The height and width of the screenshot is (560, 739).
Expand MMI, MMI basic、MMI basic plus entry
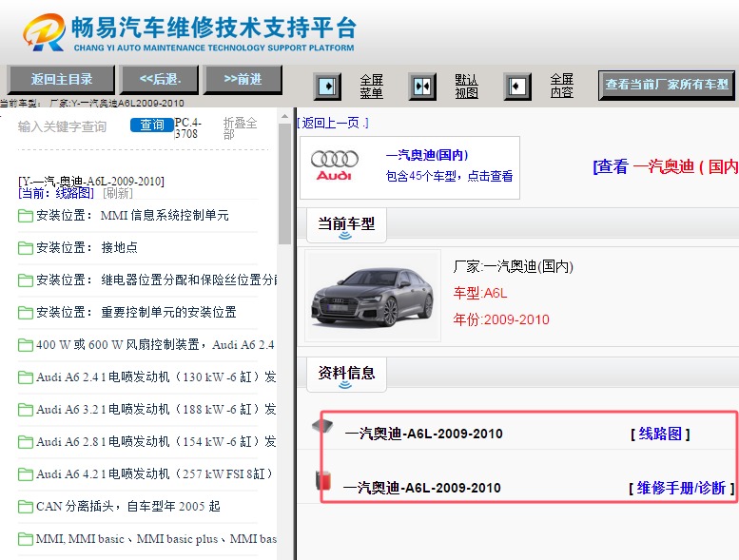click(156, 539)
